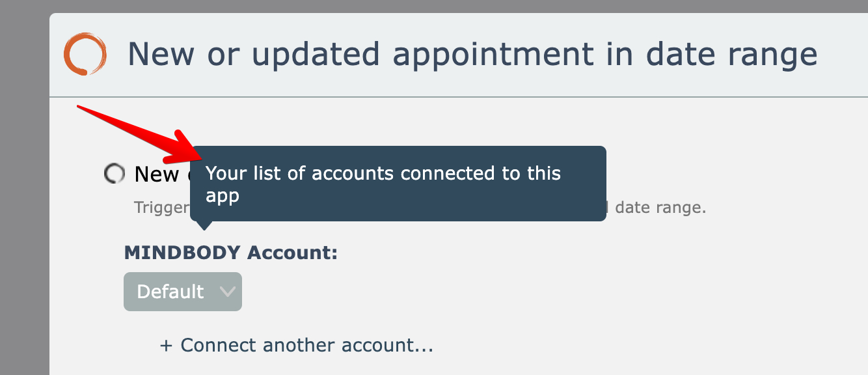Click the gray backdrop outside the dialog
This screenshot has width=868, height=375.
(x=23, y=195)
